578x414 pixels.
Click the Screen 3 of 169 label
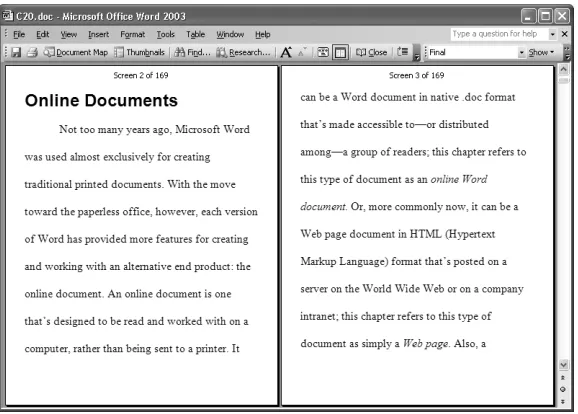click(x=417, y=75)
